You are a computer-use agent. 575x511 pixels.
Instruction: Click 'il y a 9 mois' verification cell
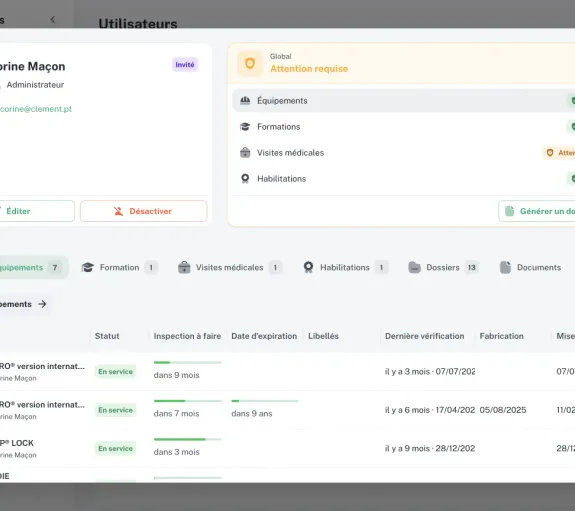tap(430, 448)
